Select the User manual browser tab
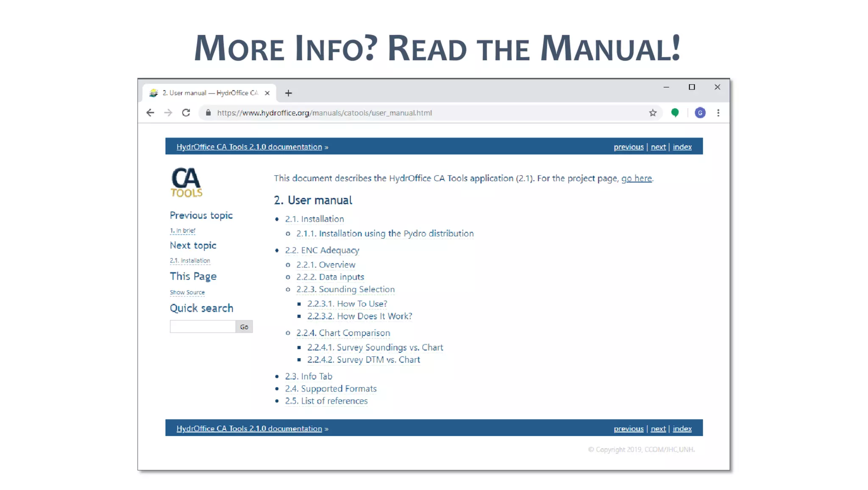 pyautogui.click(x=210, y=93)
